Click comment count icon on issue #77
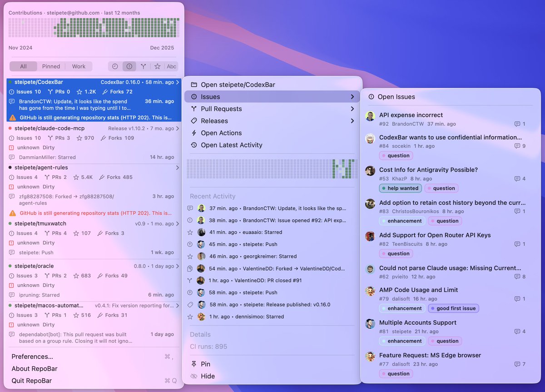Screen dimensions: 545x392 [517, 364]
